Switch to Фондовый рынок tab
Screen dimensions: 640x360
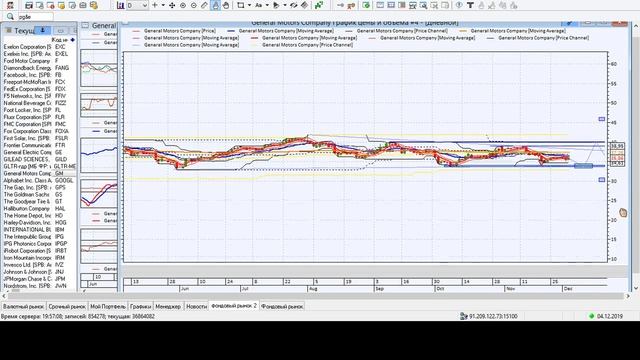tap(282, 306)
